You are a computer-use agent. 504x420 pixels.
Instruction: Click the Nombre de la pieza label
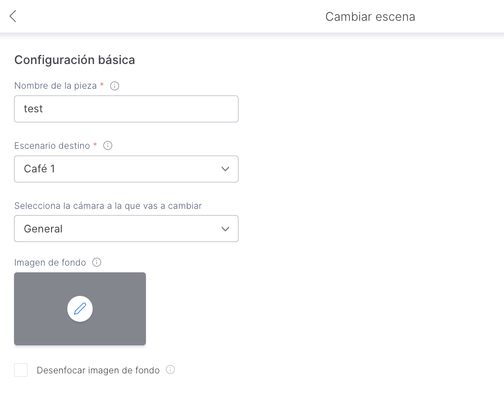pos(56,86)
